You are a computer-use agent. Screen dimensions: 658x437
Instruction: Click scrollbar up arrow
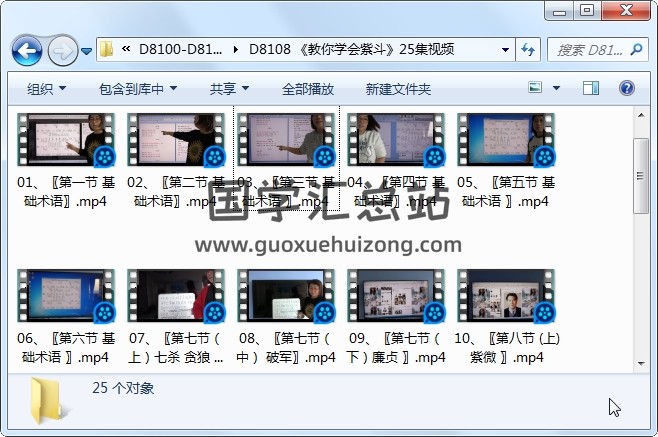click(x=641, y=115)
